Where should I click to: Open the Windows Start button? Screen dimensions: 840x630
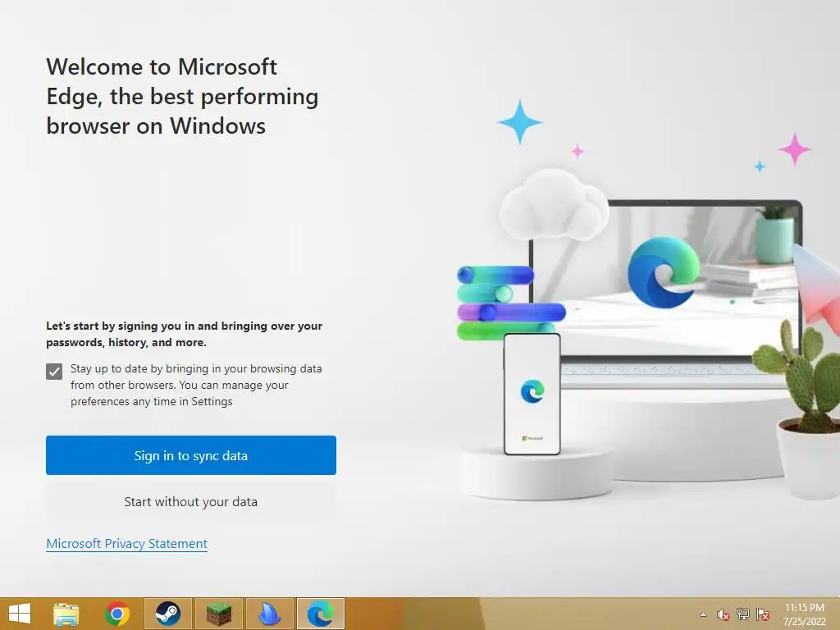20,614
